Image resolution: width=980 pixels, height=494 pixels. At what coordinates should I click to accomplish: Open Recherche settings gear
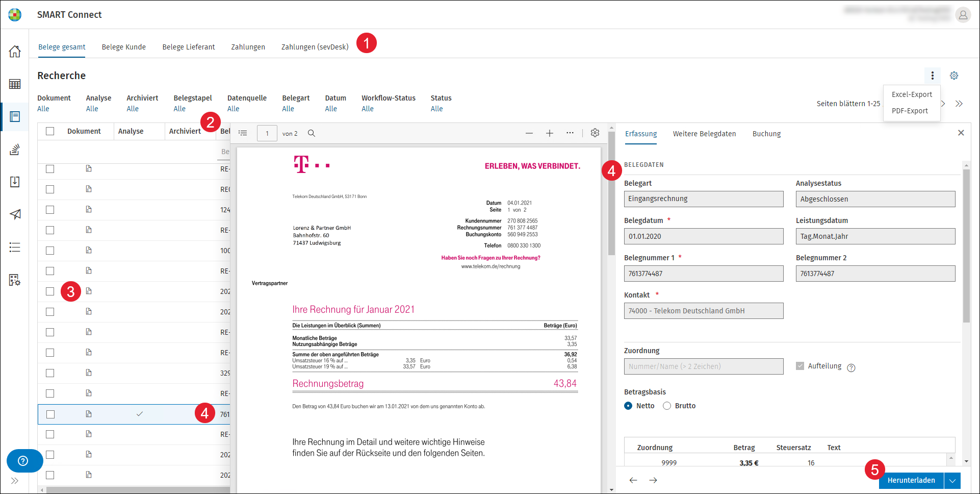pyautogui.click(x=954, y=76)
